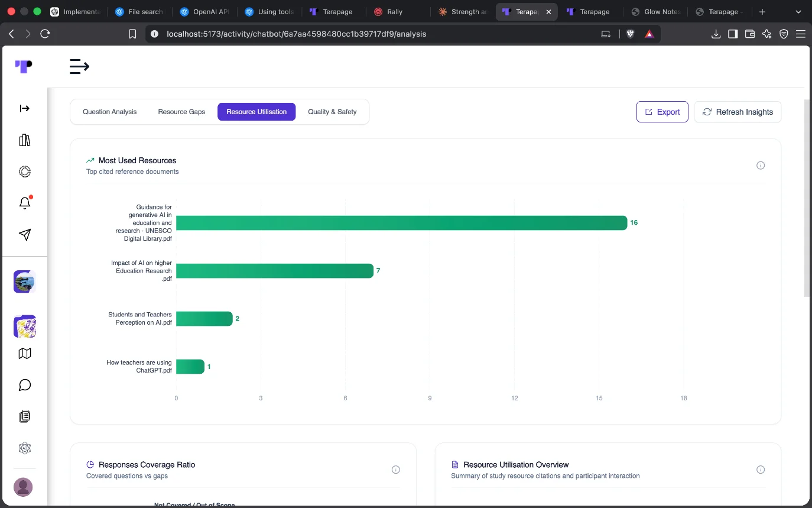Image resolution: width=812 pixels, height=508 pixels.
Task: Switch to the 'Strength an' browser tab
Action: pos(464,11)
